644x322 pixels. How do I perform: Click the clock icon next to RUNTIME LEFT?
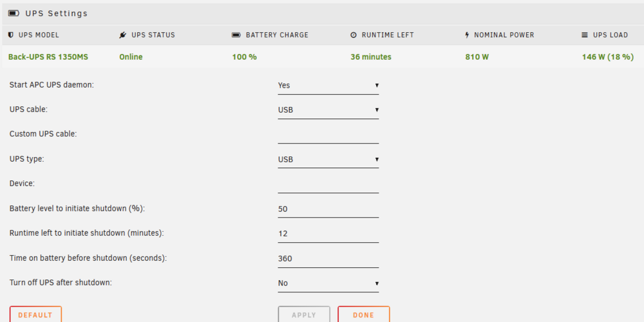(354, 35)
